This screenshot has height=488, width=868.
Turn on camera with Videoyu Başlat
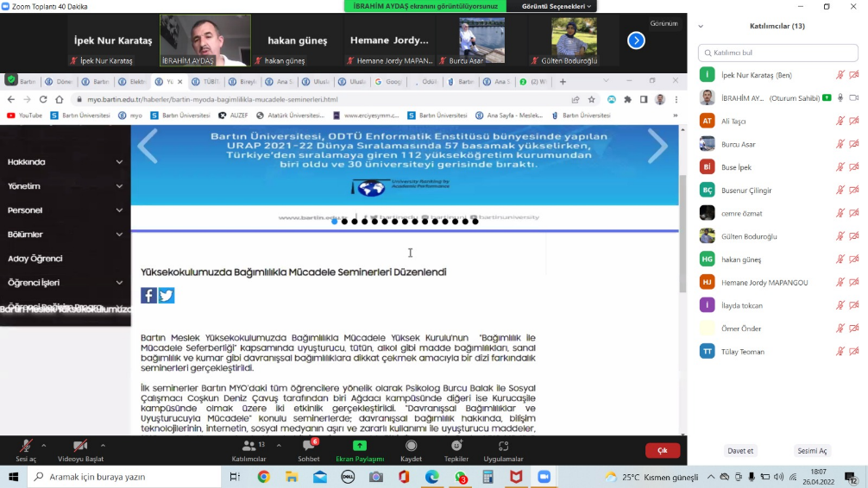tap(79, 447)
